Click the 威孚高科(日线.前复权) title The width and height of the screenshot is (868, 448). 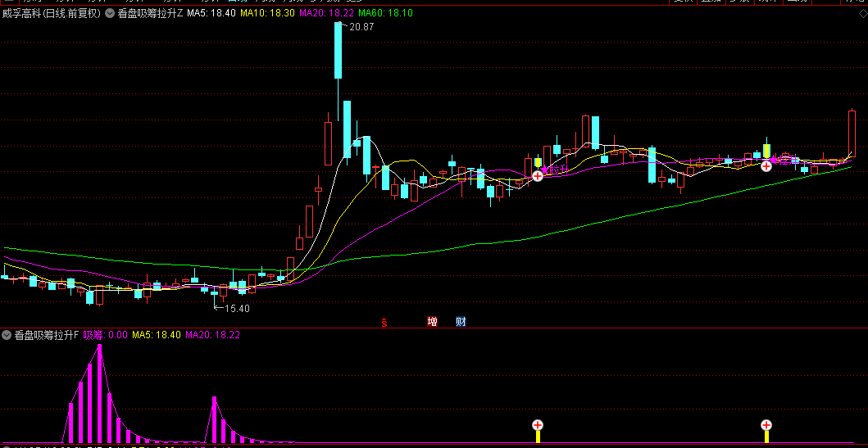pos(51,13)
